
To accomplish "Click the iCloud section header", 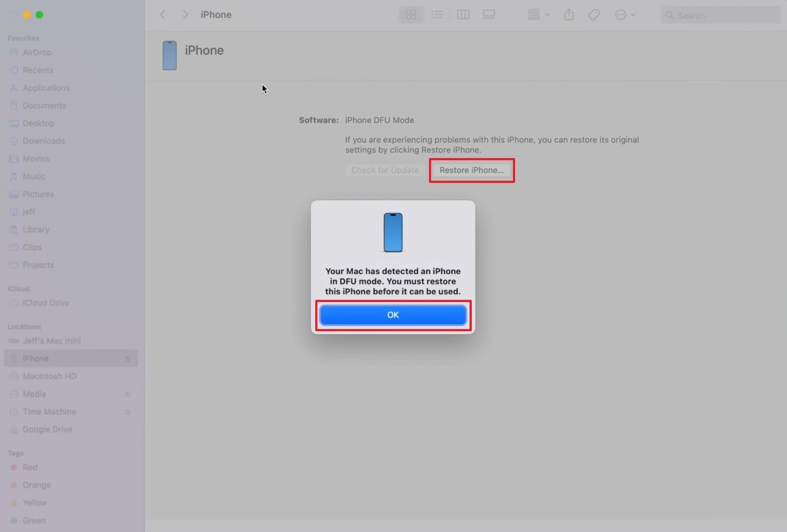I will coord(18,289).
